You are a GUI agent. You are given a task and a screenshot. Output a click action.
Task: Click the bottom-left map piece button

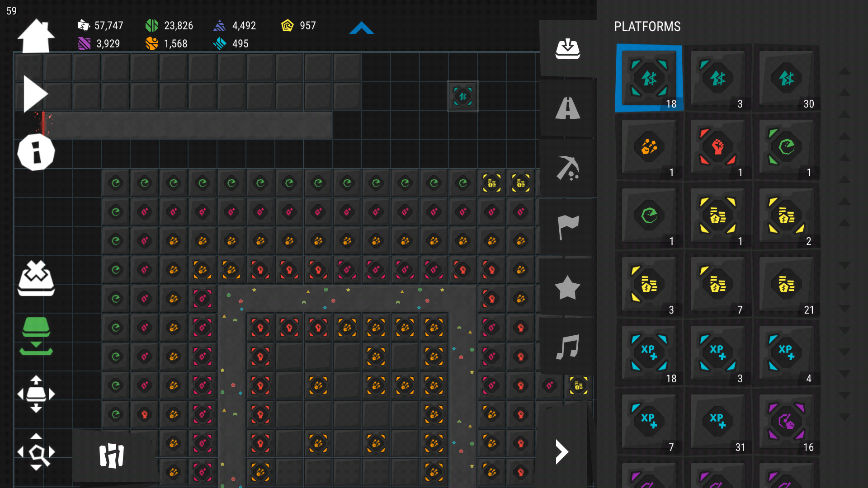111,455
